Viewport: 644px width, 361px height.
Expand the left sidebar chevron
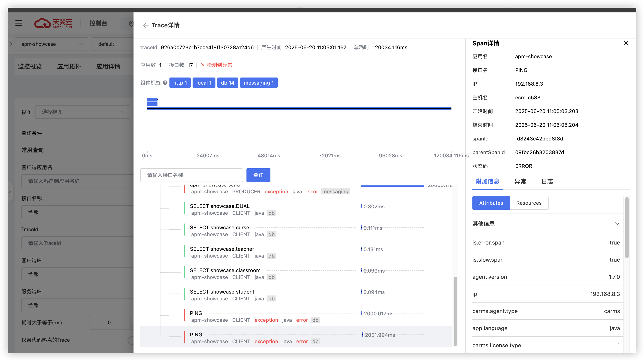tap(11, 44)
